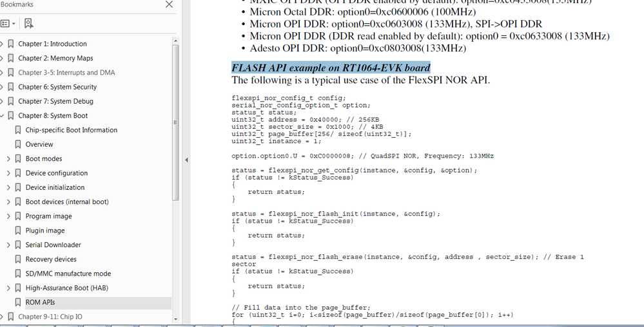Click the flexspi_nor_flash_init code line
The width and height of the screenshot is (644, 327).
pos(336,214)
